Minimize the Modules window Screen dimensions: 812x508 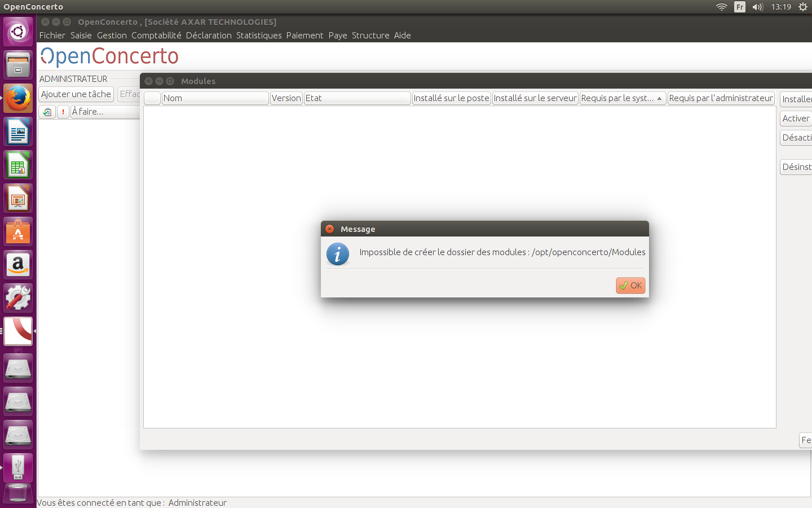point(159,81)
